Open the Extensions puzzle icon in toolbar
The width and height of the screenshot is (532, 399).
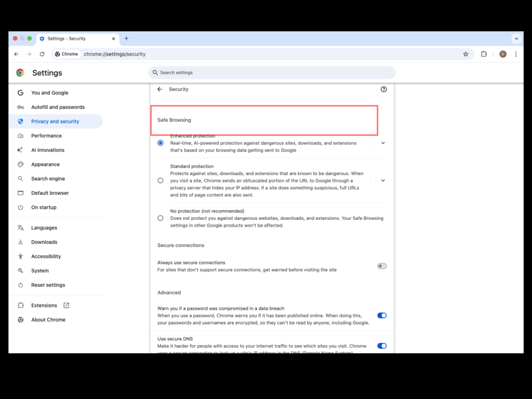coord(484,54)
